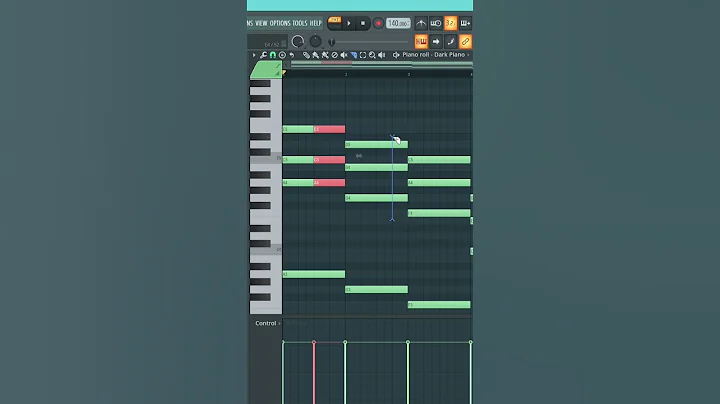Select the Paint brush tool
Image resolution: width=720 pixels, height=404 pixels.
[316, 55]
